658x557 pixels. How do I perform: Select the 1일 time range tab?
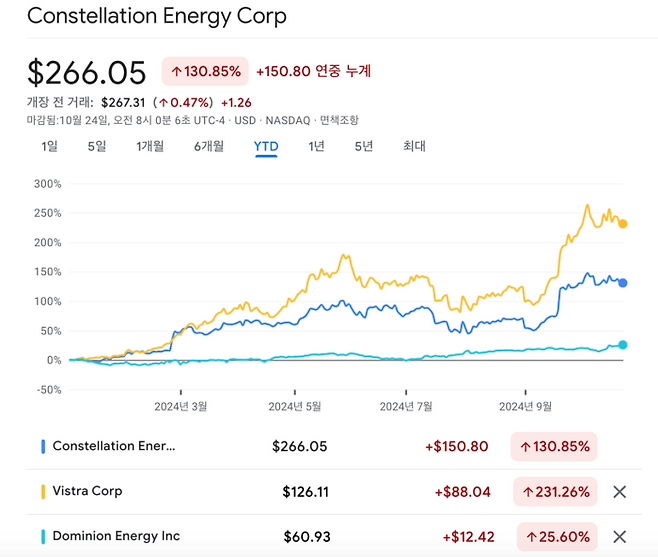(49, 146)
